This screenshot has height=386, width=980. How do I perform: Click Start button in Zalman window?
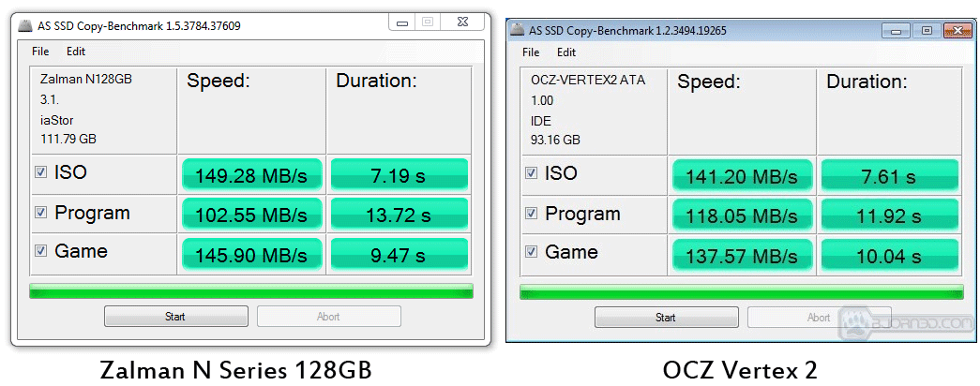click(x=175, y=316)
